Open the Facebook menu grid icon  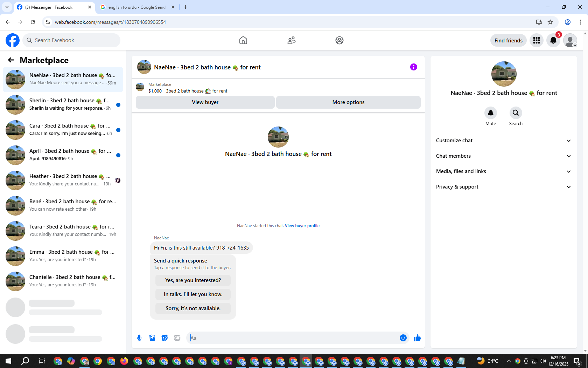click(x=537, y=40)
